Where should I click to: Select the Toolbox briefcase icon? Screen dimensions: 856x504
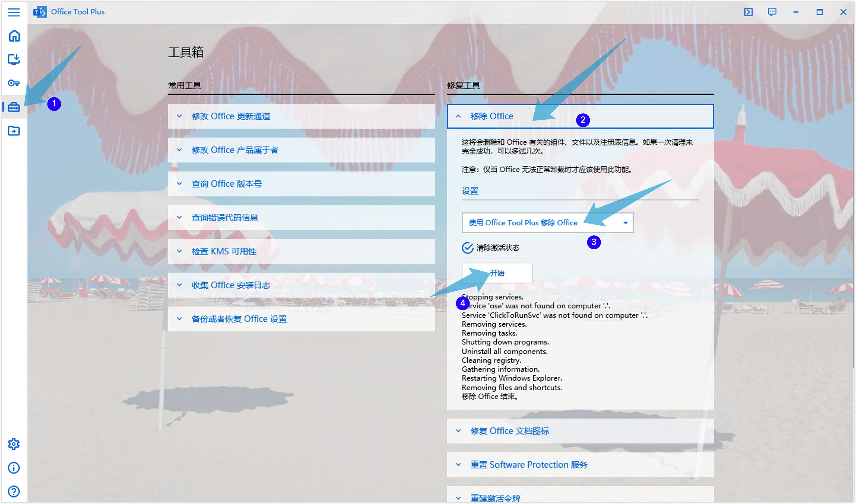[x=14, y=107]
